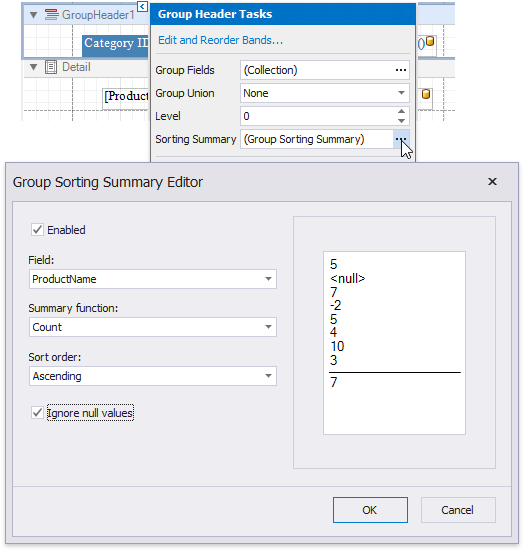
Task: Open Group Fields collection ellipsis button
Action: (x=401, y=70)
